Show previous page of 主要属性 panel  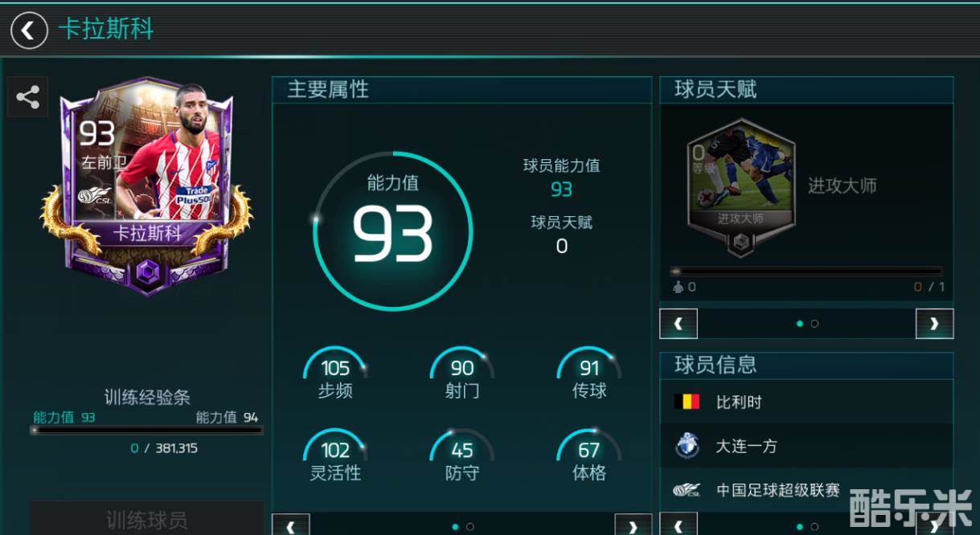[291, 526]
